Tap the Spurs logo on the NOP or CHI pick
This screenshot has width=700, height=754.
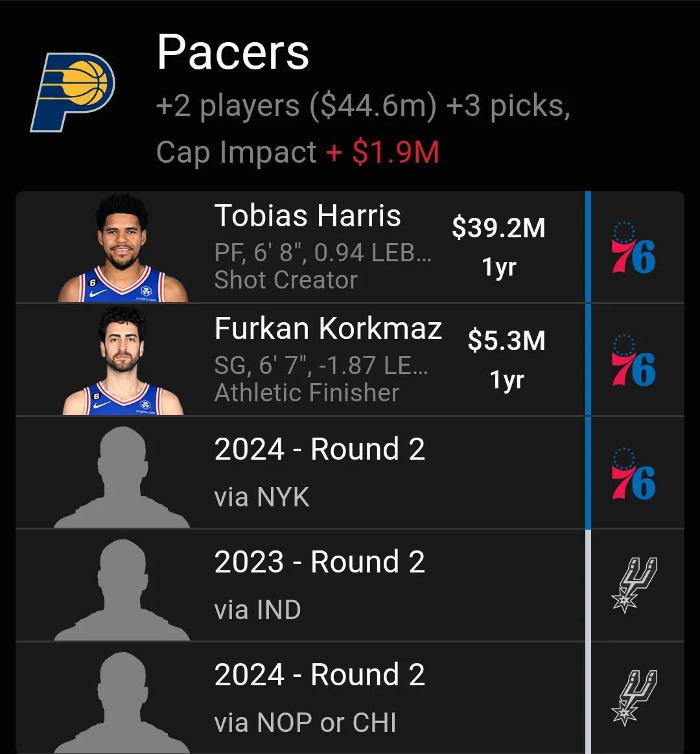pos(634,698)
